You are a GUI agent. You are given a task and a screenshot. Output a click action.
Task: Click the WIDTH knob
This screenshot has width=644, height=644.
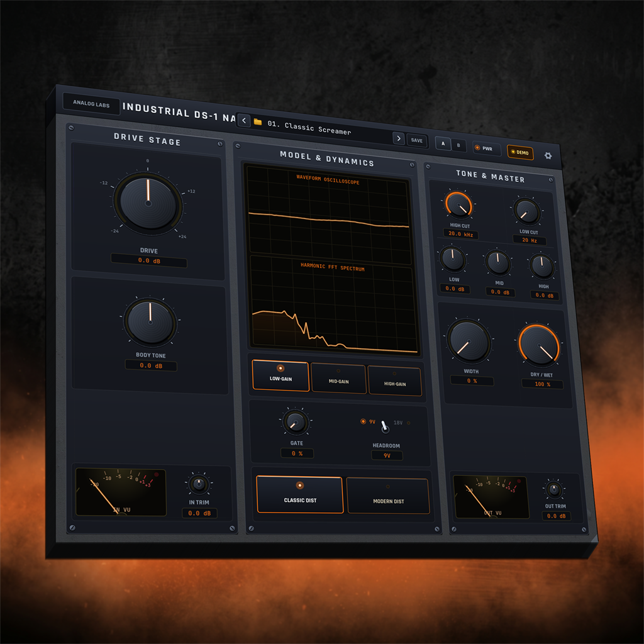pos(468,341)
